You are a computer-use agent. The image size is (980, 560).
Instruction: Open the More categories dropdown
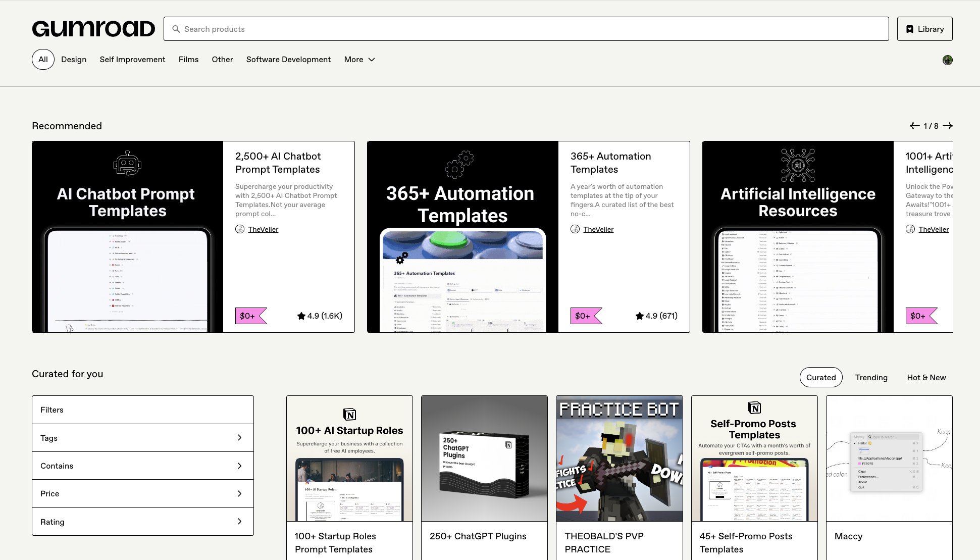[x=359, y=60]
